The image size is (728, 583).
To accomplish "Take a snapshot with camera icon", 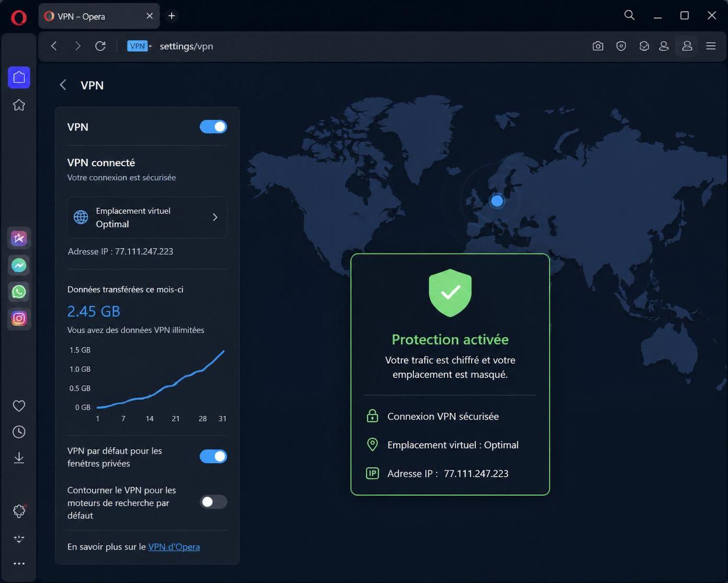I will (598, 46).
